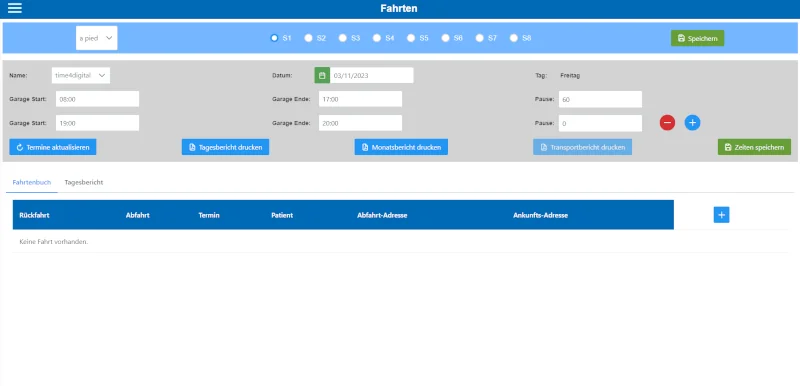Viewport: 800px width, 386px height.
Task: Select radio option S5
Action: coord(411,38)
